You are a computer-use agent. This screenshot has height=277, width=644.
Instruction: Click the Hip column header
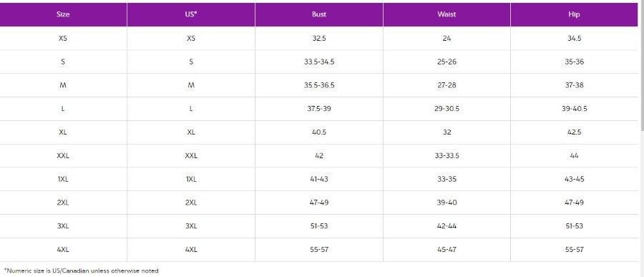tap(574, 14)
